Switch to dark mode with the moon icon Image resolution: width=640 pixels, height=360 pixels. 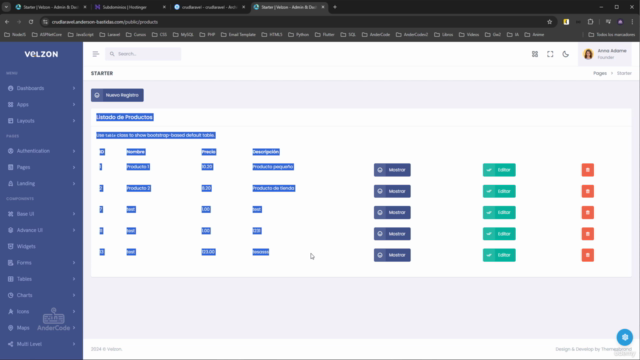565,54
